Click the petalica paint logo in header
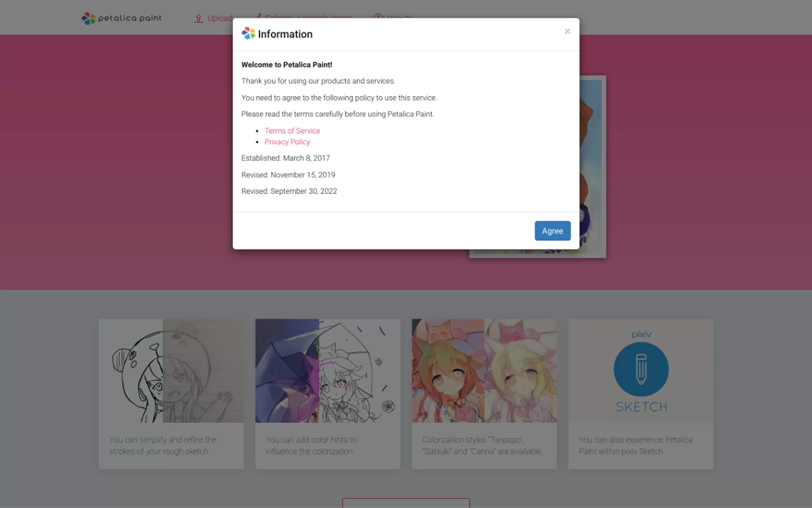 121,18
